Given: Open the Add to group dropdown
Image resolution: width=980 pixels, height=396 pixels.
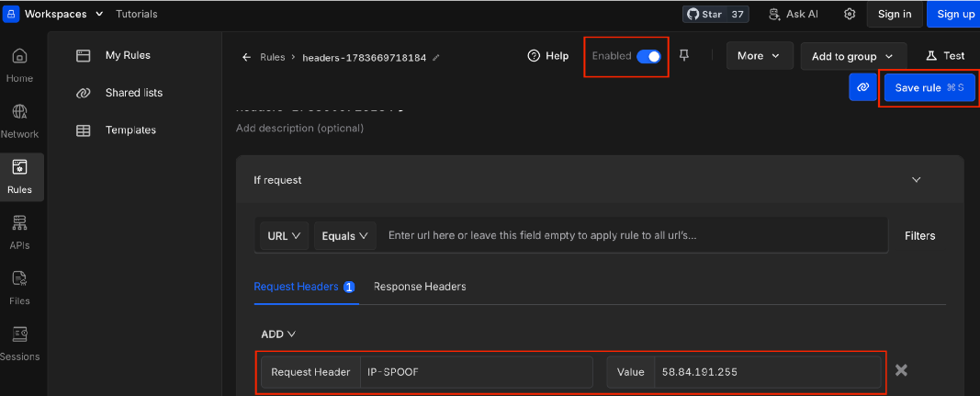Looking at the screenshot, I should [x=853, y=56].
